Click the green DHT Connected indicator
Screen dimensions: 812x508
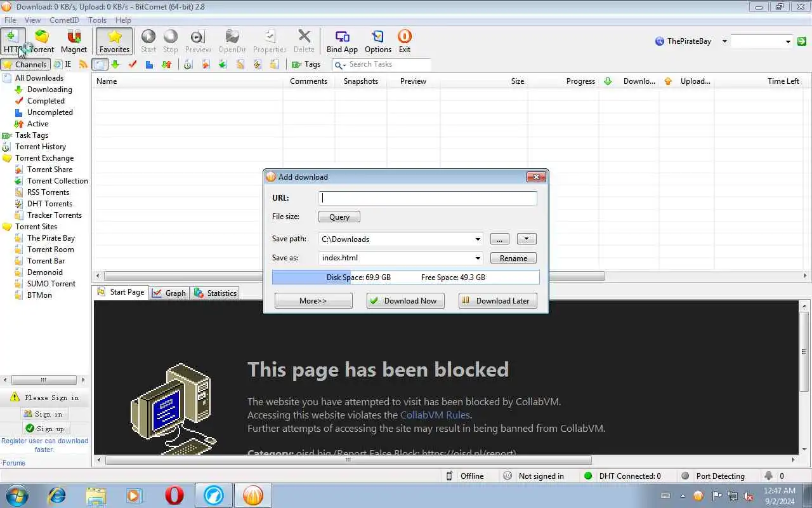588,476
